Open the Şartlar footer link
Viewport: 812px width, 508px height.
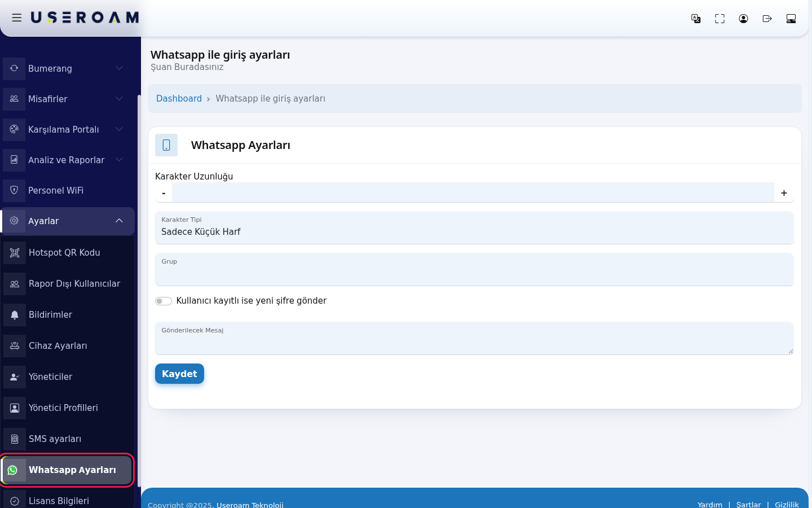(748, 505)
